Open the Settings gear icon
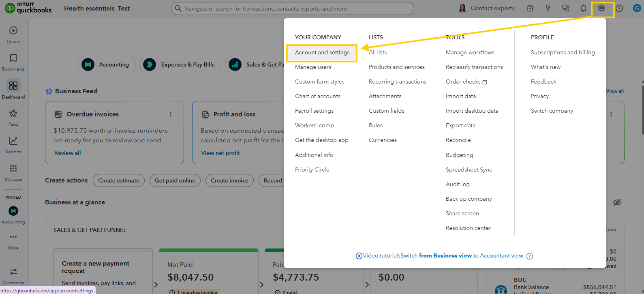This screenshot has height=294, width=644. (601, 9)
